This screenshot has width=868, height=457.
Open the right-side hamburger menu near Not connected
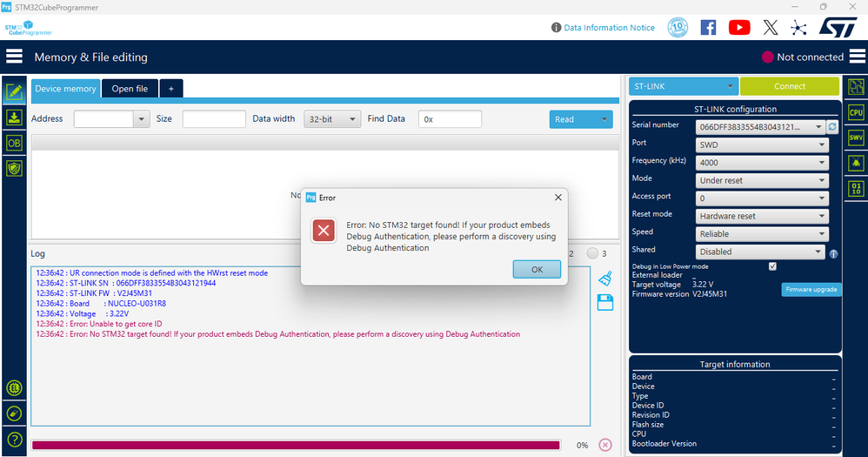coord(857,57)
